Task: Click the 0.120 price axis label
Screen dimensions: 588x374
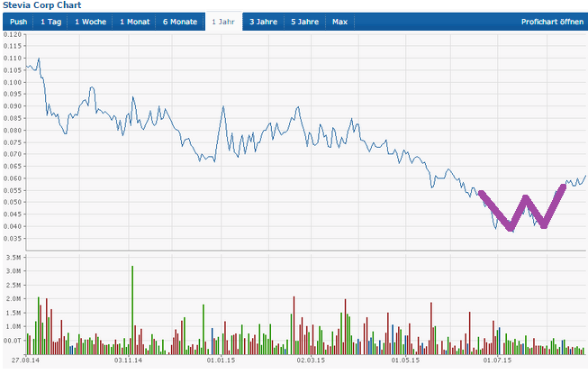Action: pos(13,34)
